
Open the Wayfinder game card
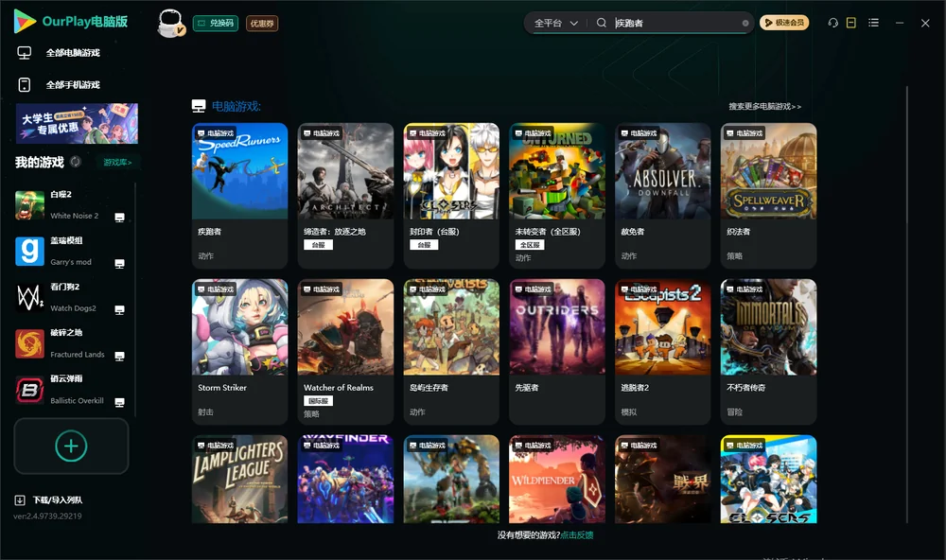[x=345, y=480]
